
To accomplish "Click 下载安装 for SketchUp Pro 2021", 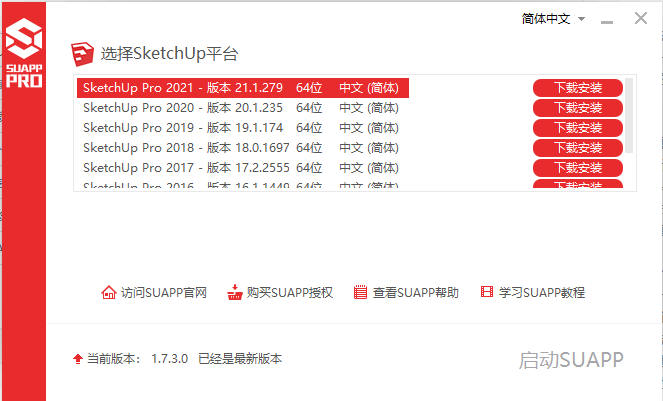I will (x=577, y=88).
